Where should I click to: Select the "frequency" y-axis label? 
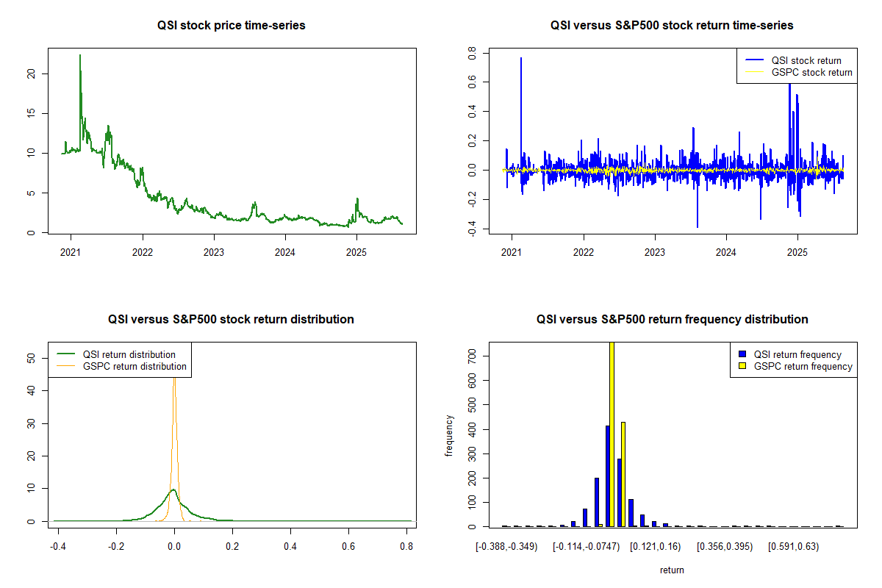(x=449, y=436)
